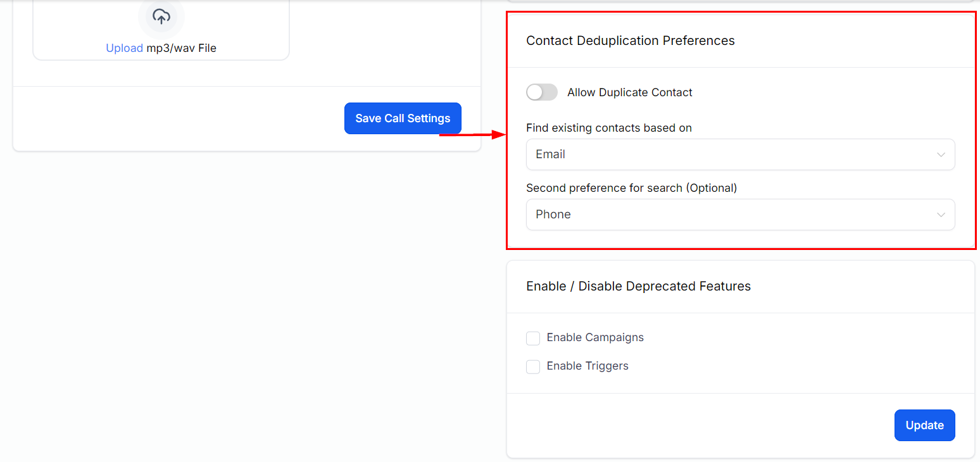Click the mp3/wav File text
Image resolution: width=980 pixels, height=462 pixels.
(x=181, y=48)
